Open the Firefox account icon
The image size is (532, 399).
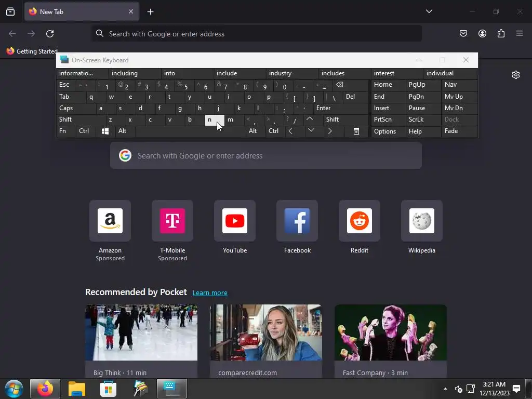(482, 33)
